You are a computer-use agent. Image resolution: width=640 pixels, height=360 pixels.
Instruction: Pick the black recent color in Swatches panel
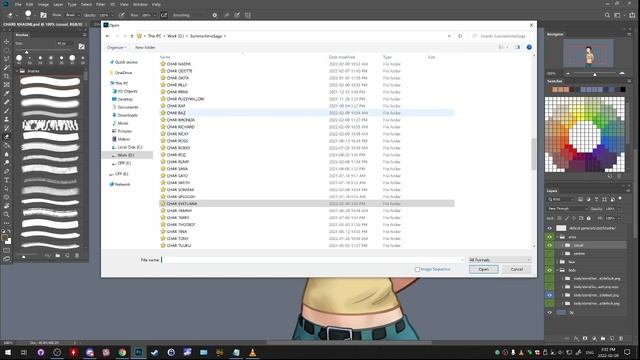point(622,89)
